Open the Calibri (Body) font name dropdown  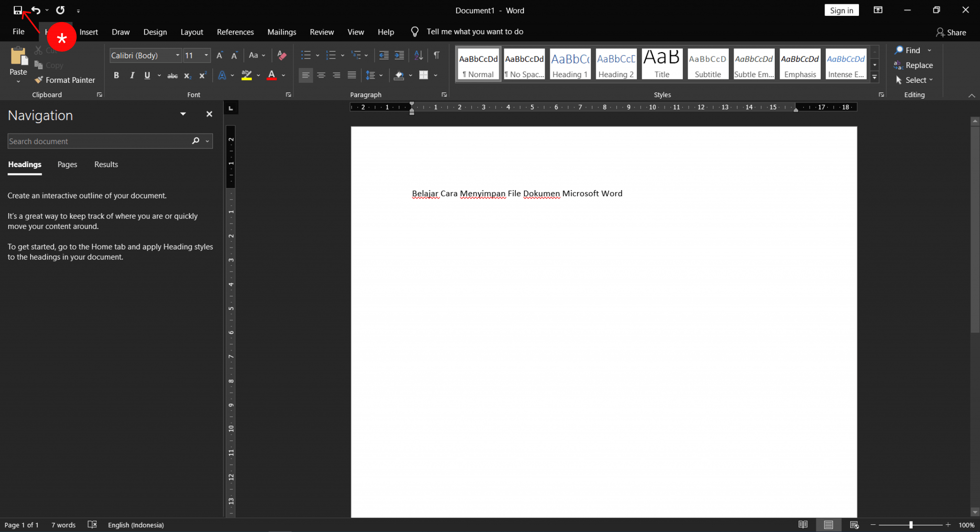point(178,56)
